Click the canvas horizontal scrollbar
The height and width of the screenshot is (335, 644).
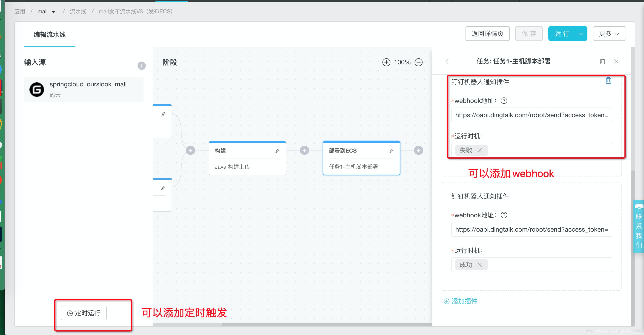[327, 324]
